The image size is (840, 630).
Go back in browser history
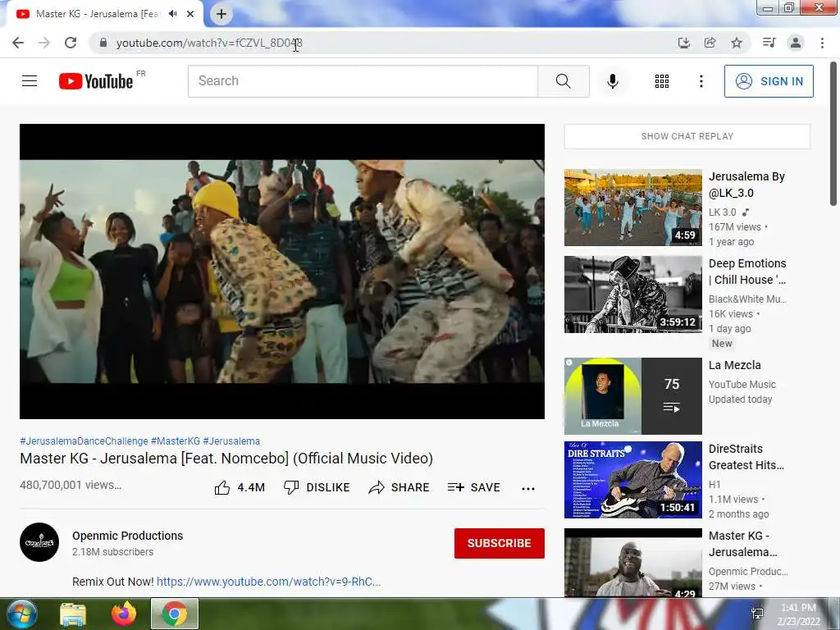coord(18,43)
